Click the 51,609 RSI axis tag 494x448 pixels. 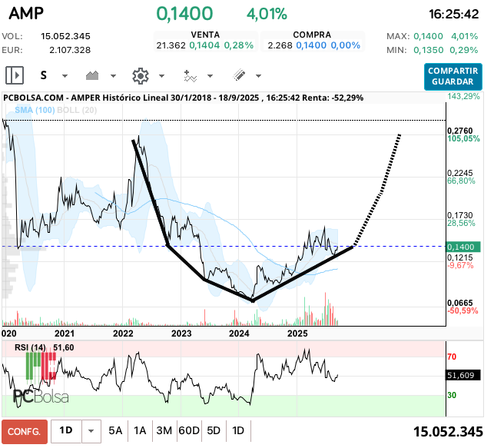[x=463, y=375]
